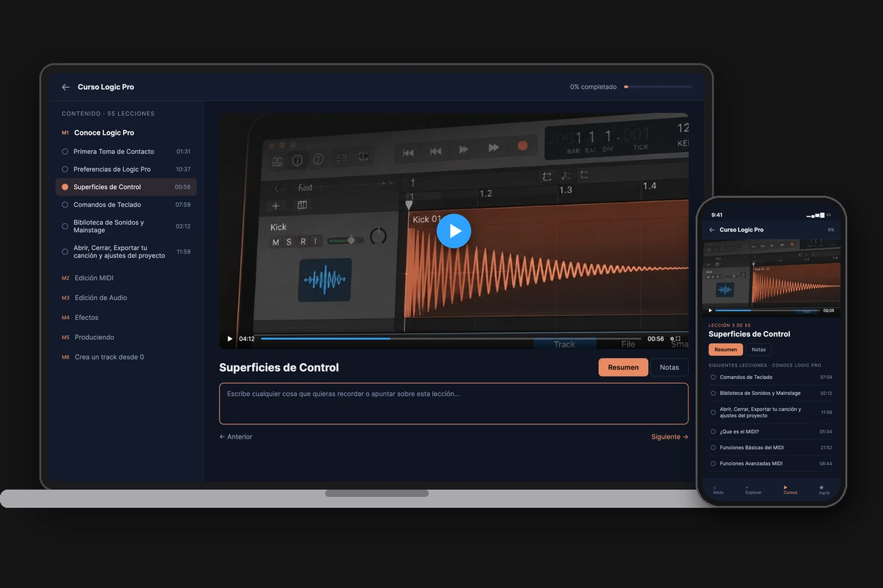Seek on the phone video progress bar
Viewport: 883px width, 588px height.
click(767, 310)
